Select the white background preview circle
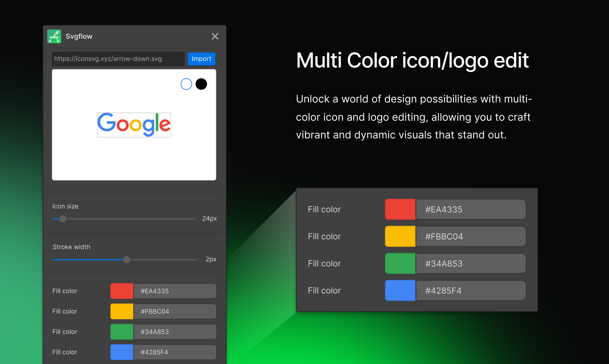 point(186,84)
